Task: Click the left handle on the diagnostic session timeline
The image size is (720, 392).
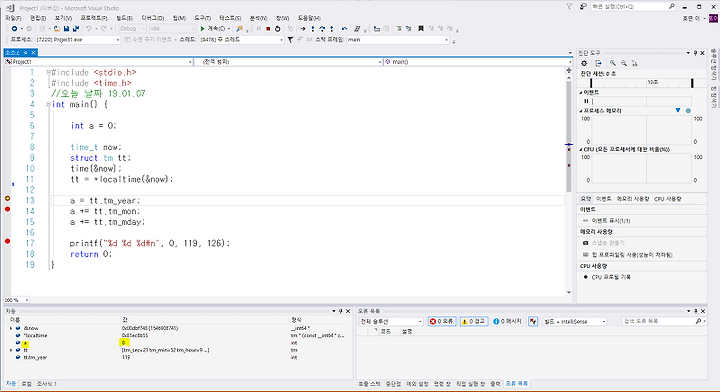Action: click(x=591, y=83)
